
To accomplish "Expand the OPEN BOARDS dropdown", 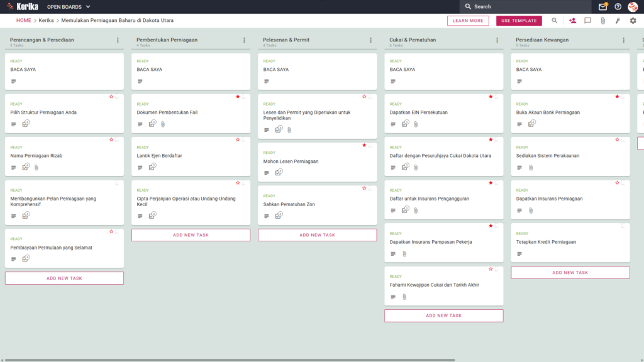I will point(69,7).
